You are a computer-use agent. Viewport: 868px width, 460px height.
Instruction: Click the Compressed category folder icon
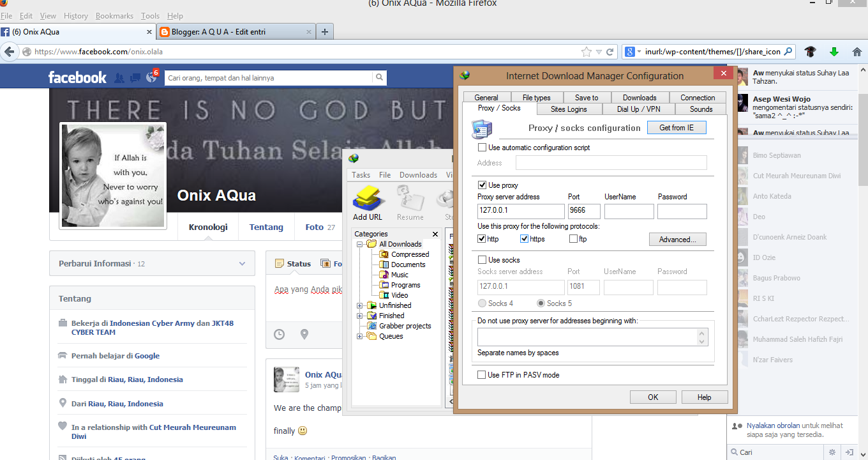[x=384, y=254]
